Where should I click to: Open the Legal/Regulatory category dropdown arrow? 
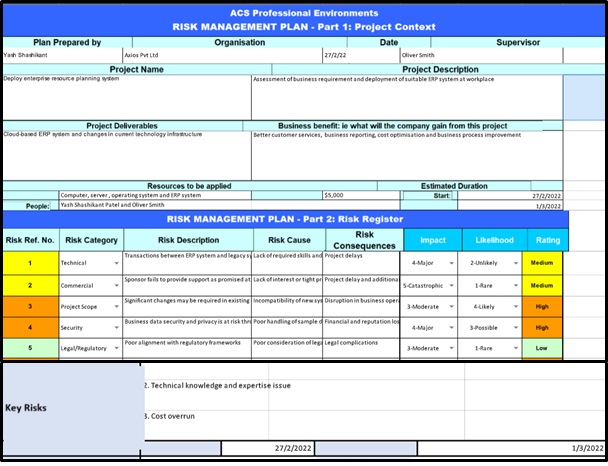[x=116, y=348]
